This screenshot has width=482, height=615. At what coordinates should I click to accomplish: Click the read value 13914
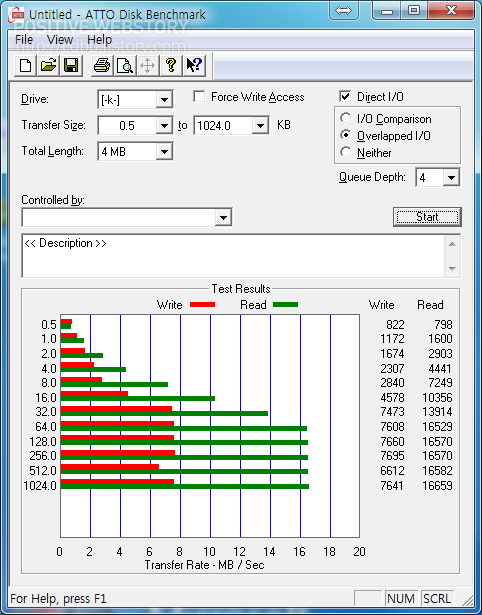(x=437, y=412)
